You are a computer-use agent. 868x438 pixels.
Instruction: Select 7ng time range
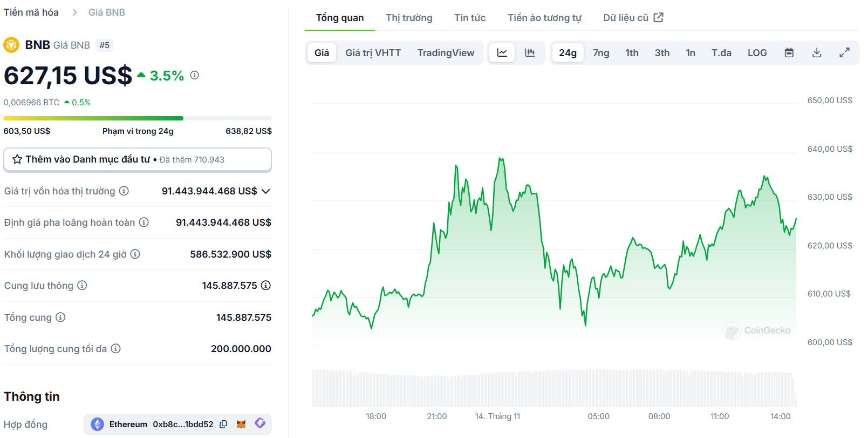coord(601,53)
